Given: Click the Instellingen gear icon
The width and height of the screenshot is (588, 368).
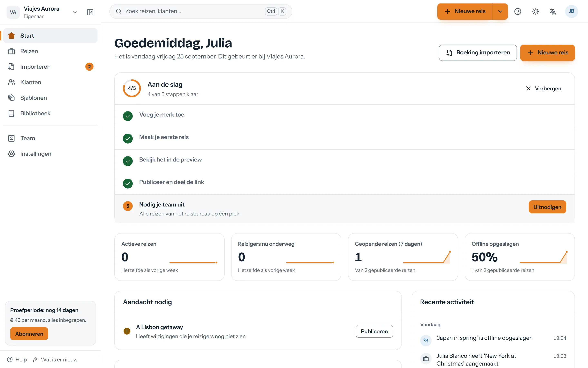Looking at the screenshot, I should coord(11,154).
